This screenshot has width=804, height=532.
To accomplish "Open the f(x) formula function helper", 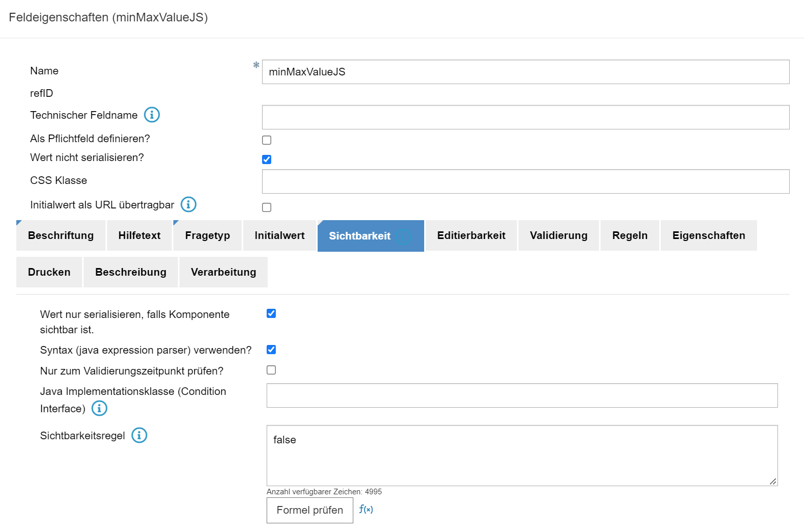I will [x=366, y=509].
